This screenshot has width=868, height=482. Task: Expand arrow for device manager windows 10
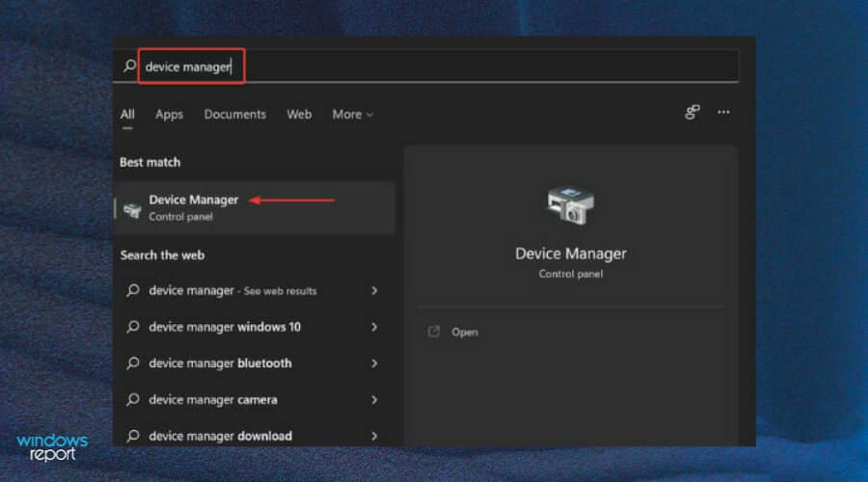[374, 327]
